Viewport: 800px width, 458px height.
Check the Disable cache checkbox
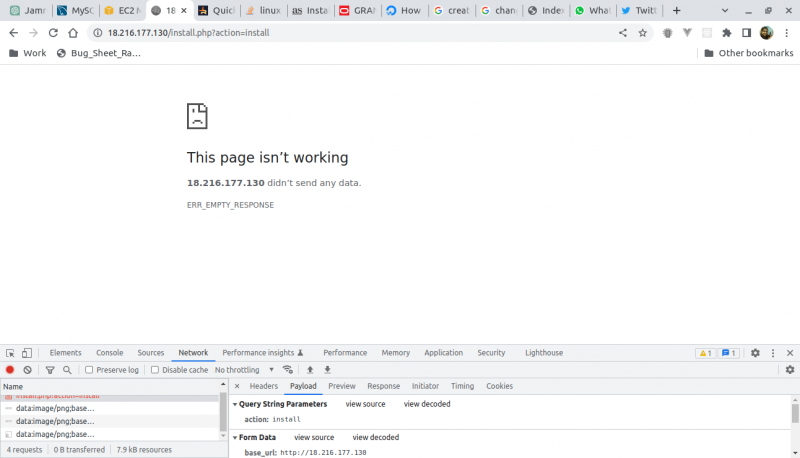(x=156, y=370)
